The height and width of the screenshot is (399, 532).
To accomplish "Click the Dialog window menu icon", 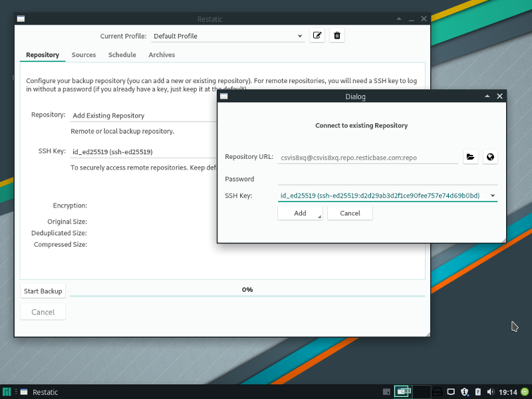I will [x=223, y=96].
